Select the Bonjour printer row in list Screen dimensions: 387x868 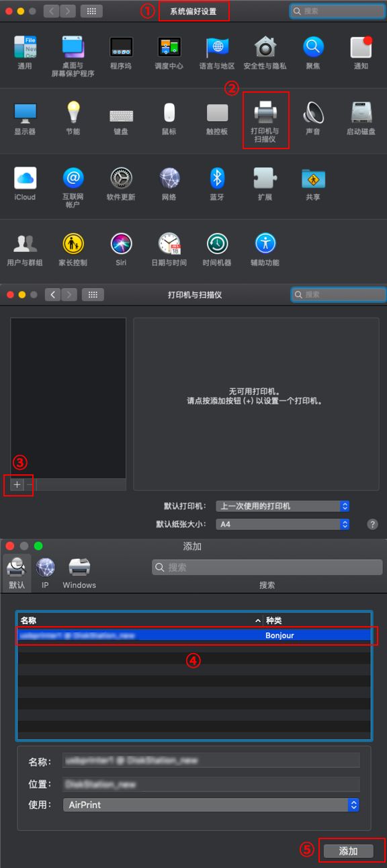194,635
